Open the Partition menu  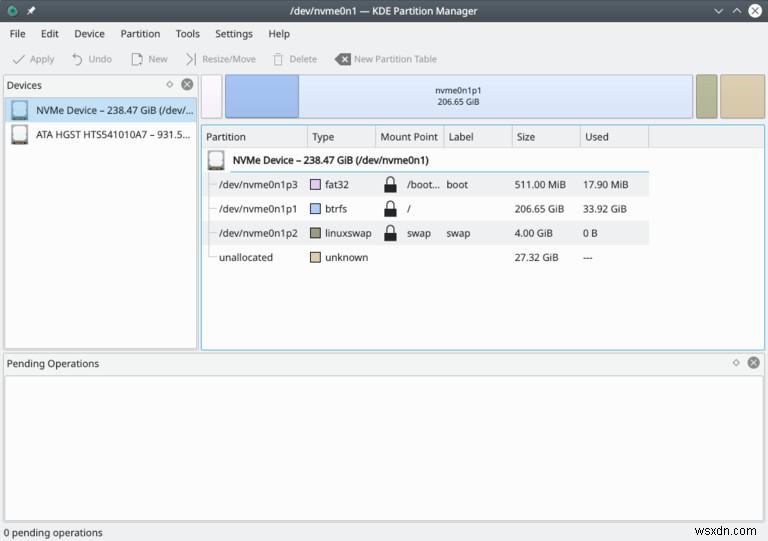[x=140, y=34]
